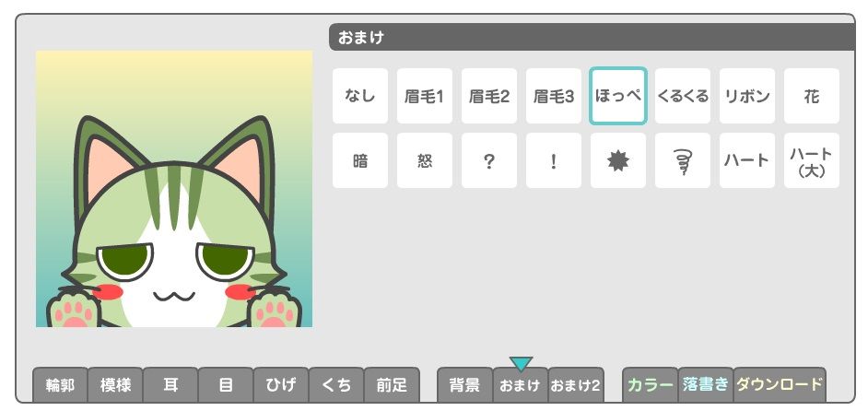This screenshot has width=868, height=411.
Task: Choose the 眉毛1 eyebrow option
Action: coord(425,96)
